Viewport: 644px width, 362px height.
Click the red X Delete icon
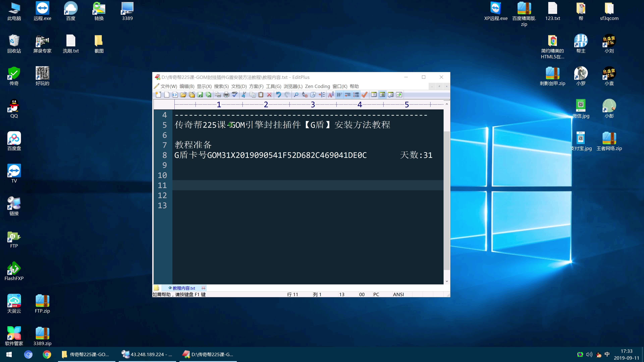click(269, 95)
